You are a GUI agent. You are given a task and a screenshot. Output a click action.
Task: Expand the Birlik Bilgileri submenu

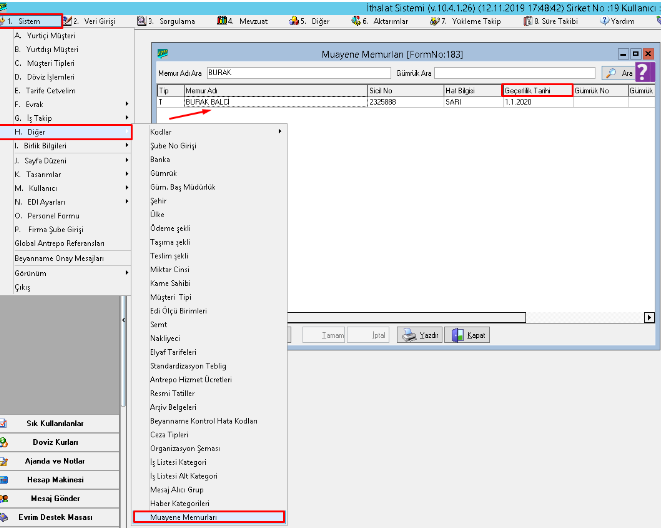coord(70,145)
